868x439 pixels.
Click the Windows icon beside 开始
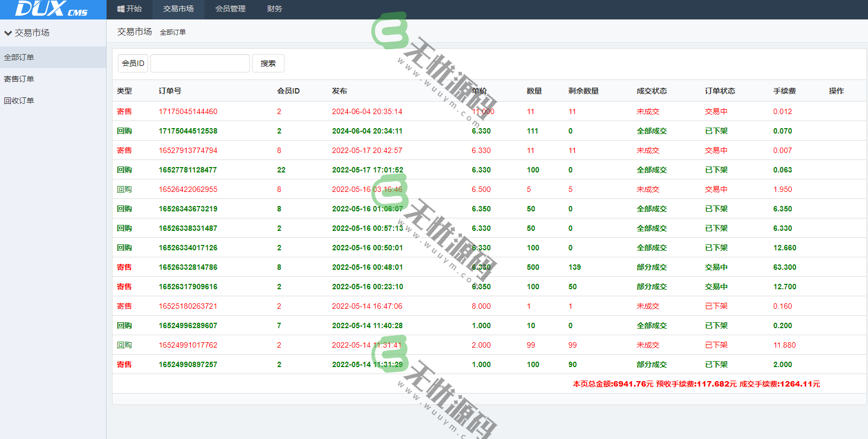click(121, 9)
